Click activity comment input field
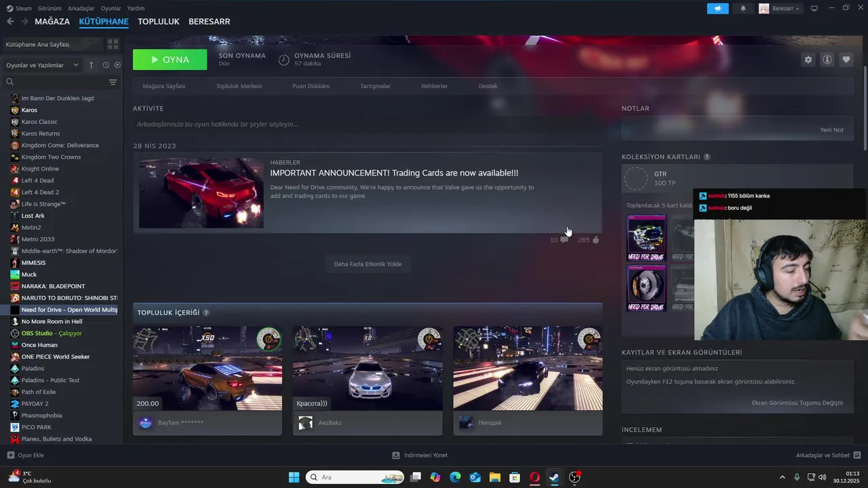Screen dimensions: 868x488 pyautogui.click(x=368, y=124)
